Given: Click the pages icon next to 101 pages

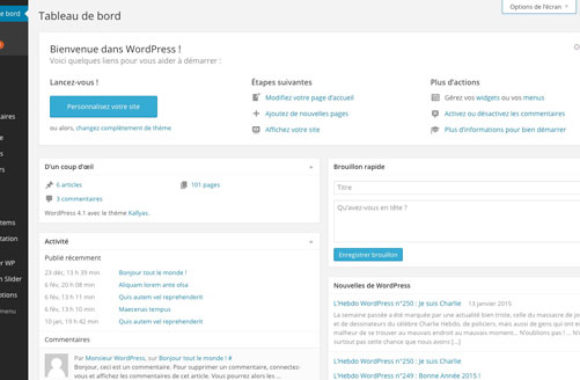Looking at the screenshot, I should [183, 185].
